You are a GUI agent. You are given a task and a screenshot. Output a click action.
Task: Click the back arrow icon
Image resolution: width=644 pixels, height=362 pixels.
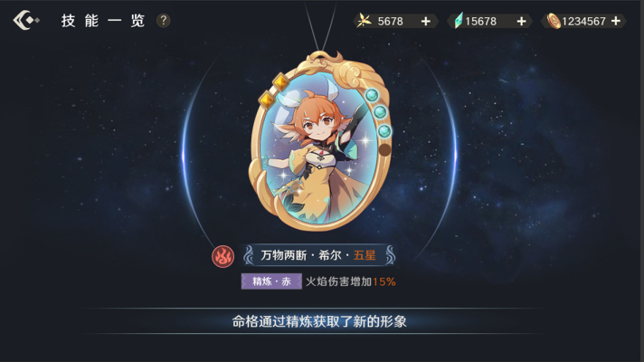26,20
